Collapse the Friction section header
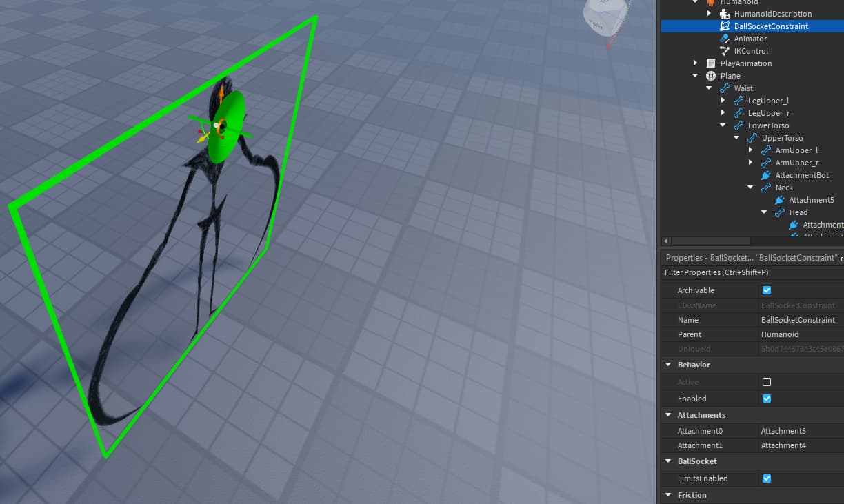The width and height of the screenshot is (844, 504). point(667,494)
